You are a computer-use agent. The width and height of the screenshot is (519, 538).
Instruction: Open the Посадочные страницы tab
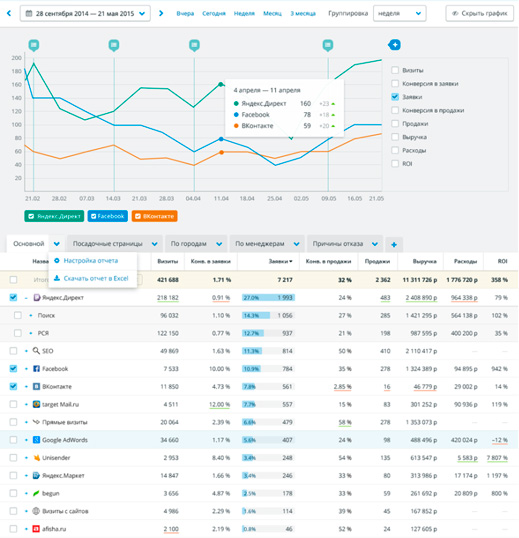[107, 244]
